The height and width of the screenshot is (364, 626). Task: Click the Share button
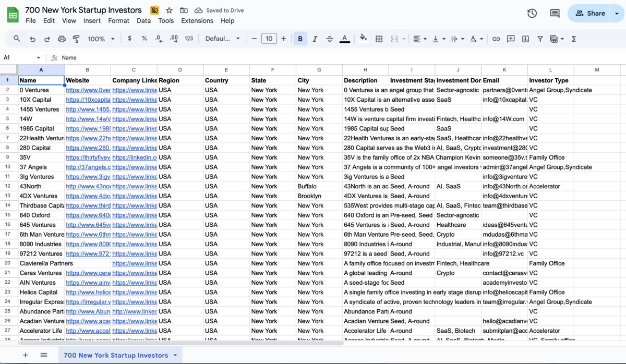click(589, 14)
